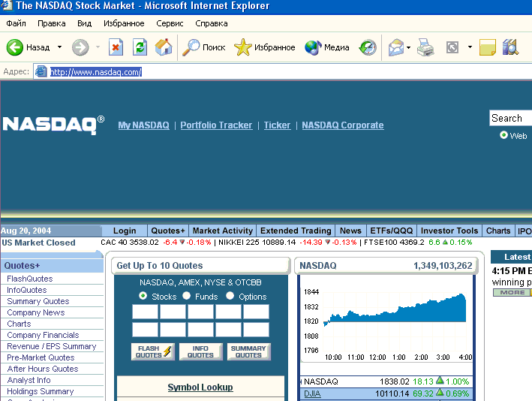Click the Mail envelope icon
532x401 pixels.
[396, 47]
